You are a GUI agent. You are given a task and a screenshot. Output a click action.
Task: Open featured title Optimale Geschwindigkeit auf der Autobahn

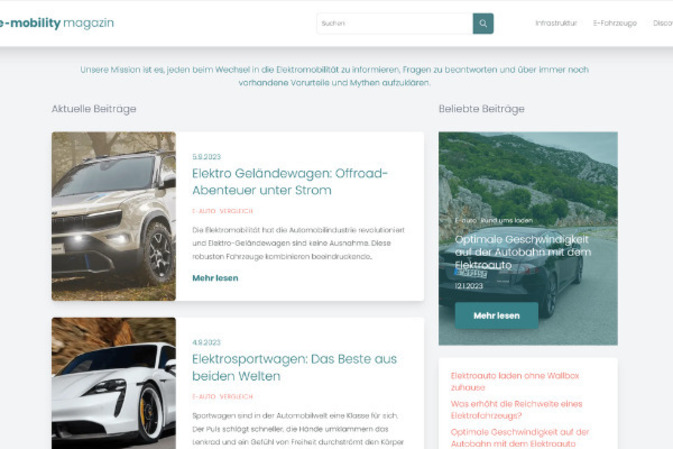(523, 252)
